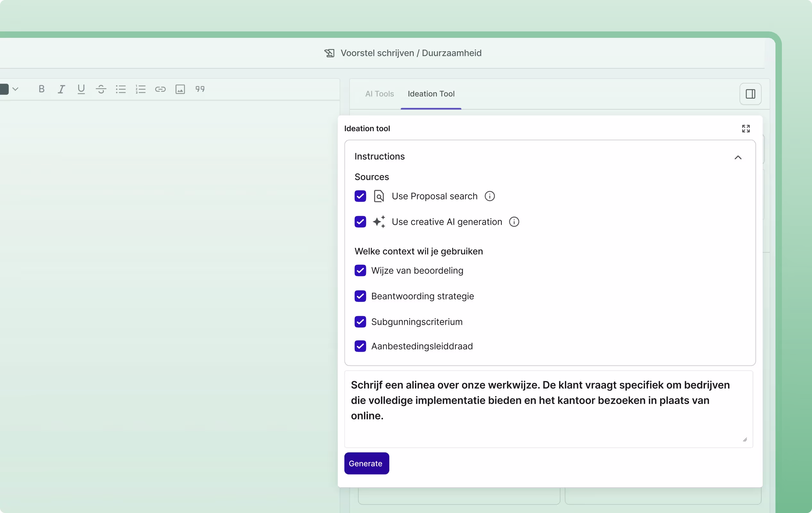Insert an image into the editor
Viewport: 812px width, 513px height.
pos(180,89)
